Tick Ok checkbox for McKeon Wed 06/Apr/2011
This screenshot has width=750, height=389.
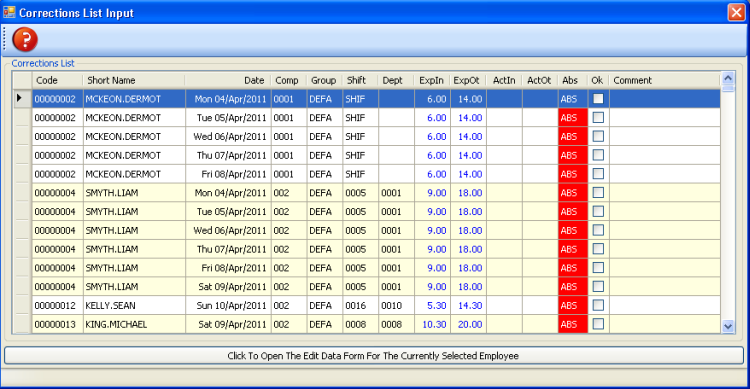click(598, 136)
